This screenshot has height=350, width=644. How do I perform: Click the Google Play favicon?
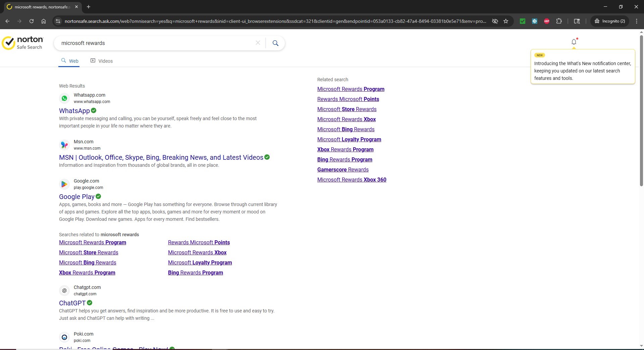(x=64, y=184)
